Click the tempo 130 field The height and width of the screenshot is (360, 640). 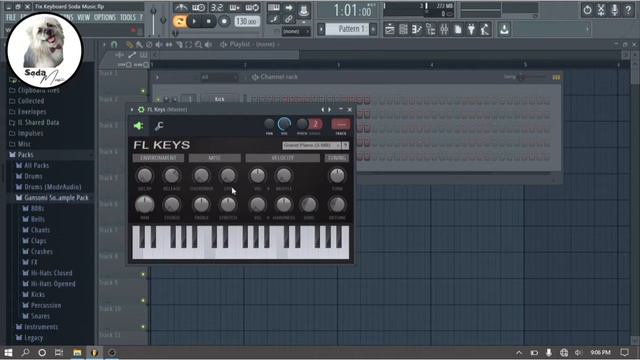[x=247, y=21]
